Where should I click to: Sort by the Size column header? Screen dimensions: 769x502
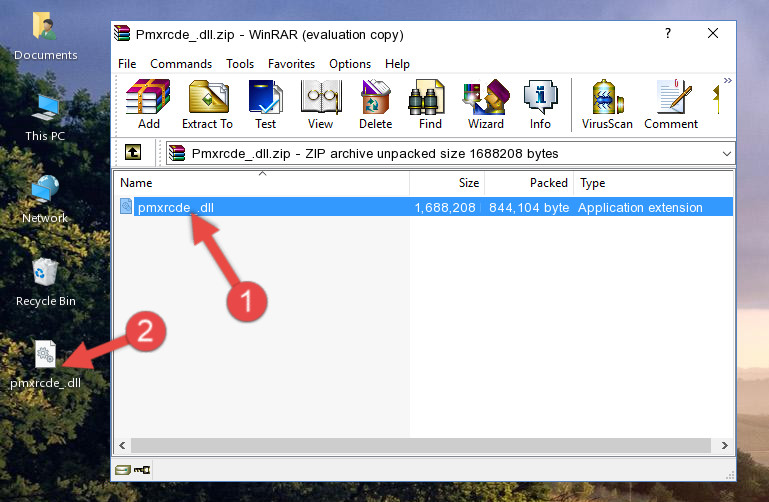[x=447, y=183]
